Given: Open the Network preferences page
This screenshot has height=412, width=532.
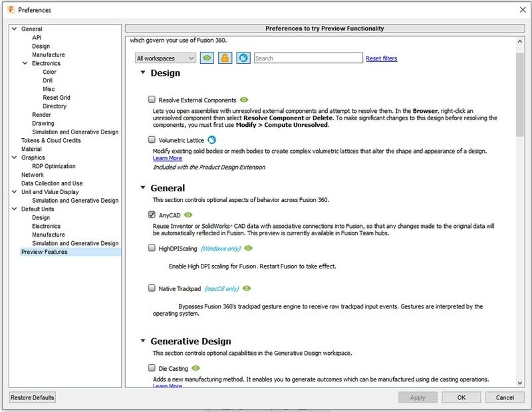Looking at the screenshot, I should click(x=33, y=175).
